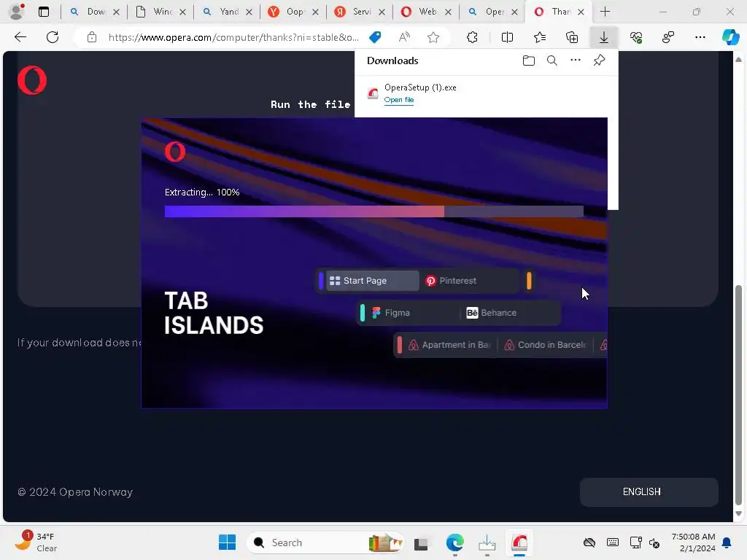
Task: Open the clock showing 7:50:08 AM
Action: (693, 542)
